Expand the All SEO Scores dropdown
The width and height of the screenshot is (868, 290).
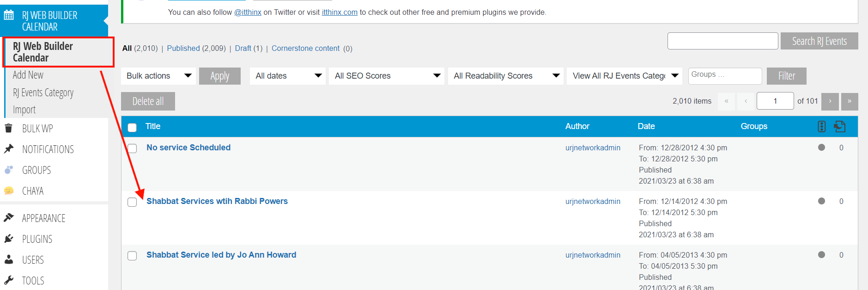(387, 76)
